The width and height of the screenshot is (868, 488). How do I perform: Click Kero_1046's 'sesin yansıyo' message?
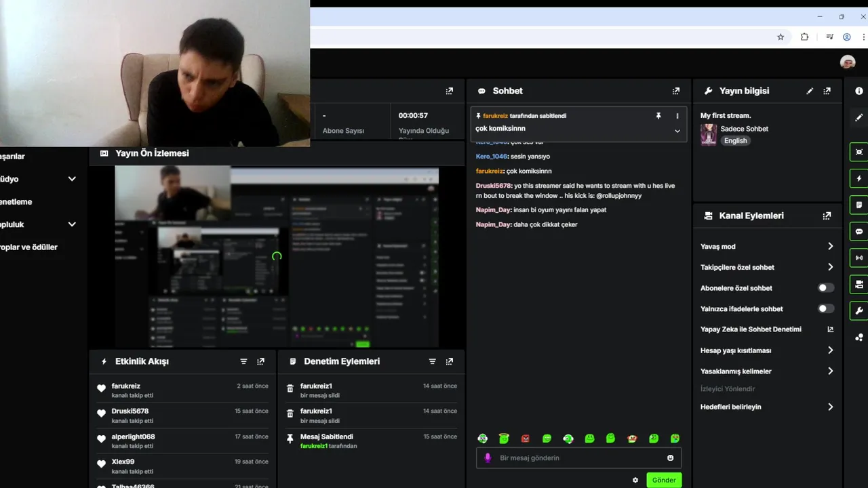pos(513,157)
